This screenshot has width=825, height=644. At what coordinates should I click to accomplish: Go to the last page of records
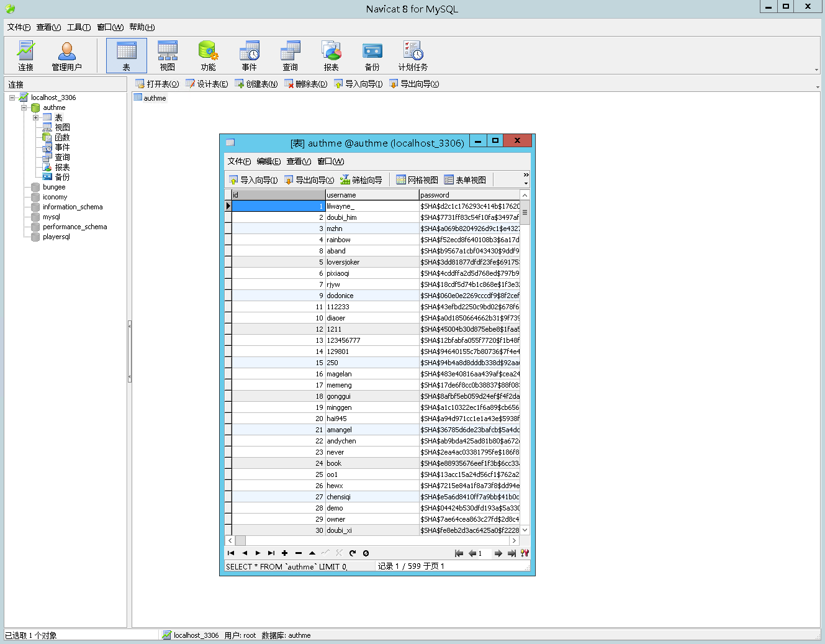(x=512, y=553)
